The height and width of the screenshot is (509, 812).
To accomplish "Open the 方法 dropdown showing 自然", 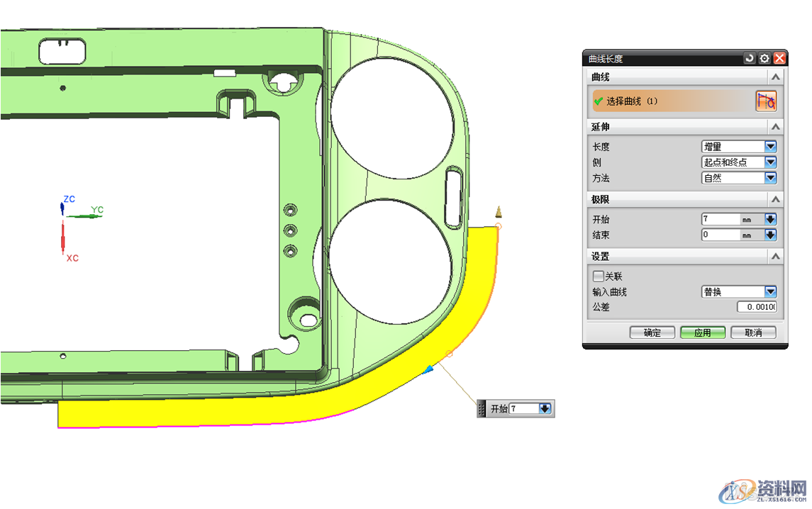I will click(x=739, y=178).
